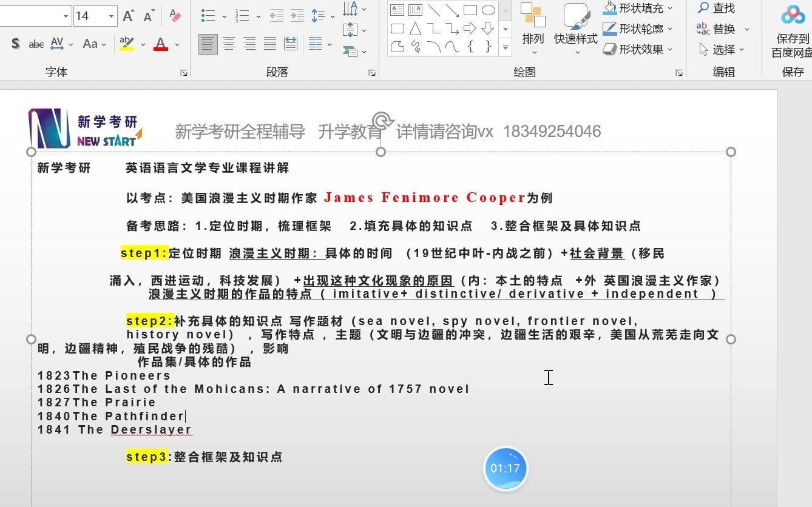Click the highlighted 'step3' text
Image resolution: width=812 pixels, height=507 pixels.
(146, 457)
